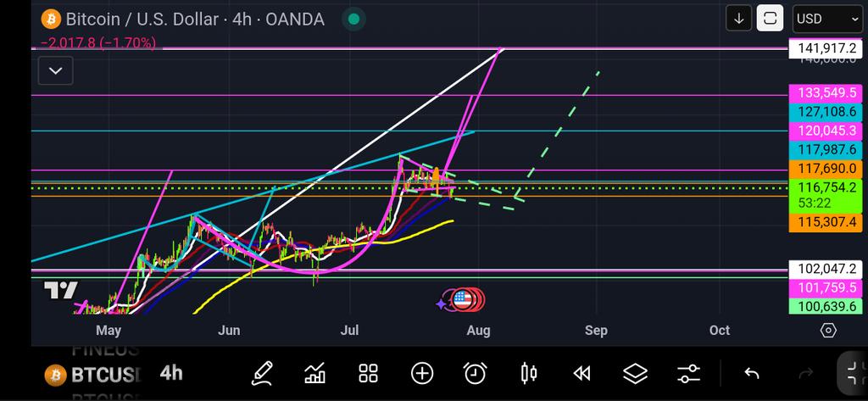Image resolution: width=868 pixels, height=401 pixels.
Task: Open the US flag economic event marker
Action: pos(462,299)
